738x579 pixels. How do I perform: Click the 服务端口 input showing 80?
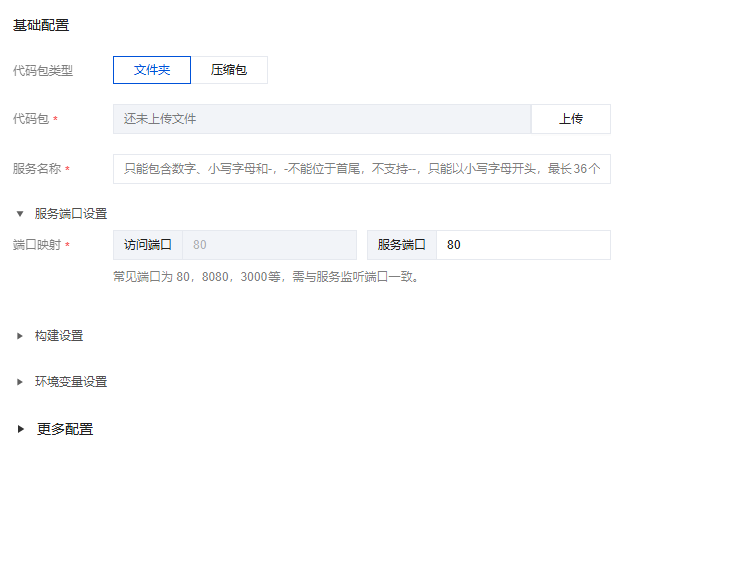pyautogui.click(x=522, y=245)
